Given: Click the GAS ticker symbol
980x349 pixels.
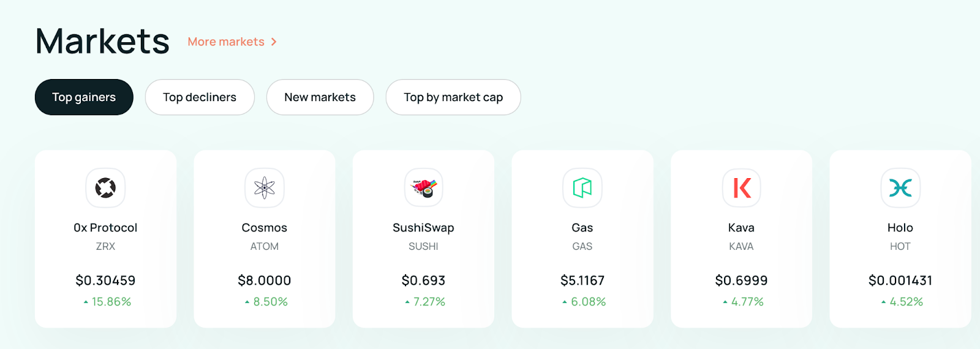Looking at the screenshot, I should [582, 246].
